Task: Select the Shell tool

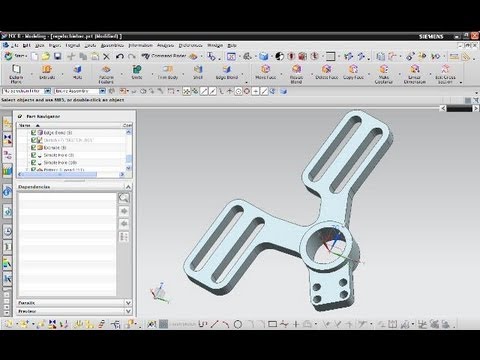Action: tap(198, 72)
